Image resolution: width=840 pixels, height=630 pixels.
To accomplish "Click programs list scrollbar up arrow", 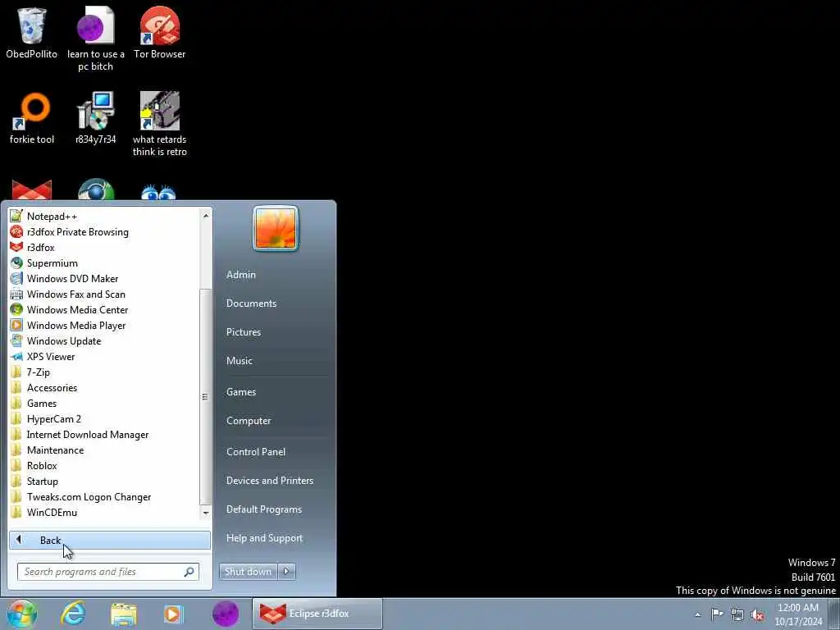I will [x=205, y=216].
